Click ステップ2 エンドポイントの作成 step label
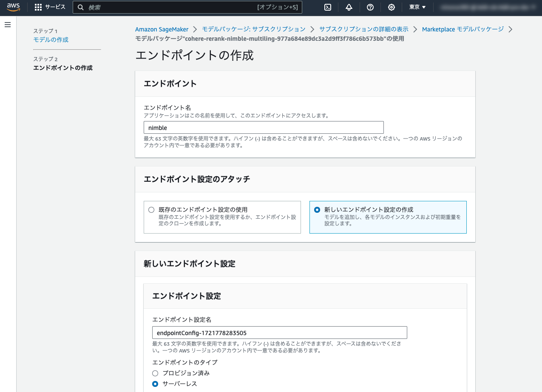 click(x=63, y=68)
